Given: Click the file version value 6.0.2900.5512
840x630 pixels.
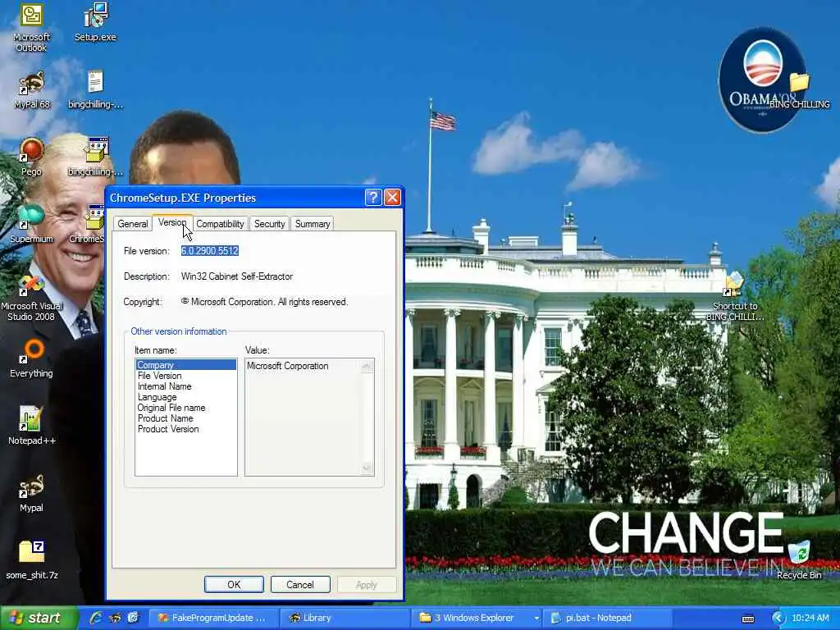Looking at the screenshot, I should (209, 251).
